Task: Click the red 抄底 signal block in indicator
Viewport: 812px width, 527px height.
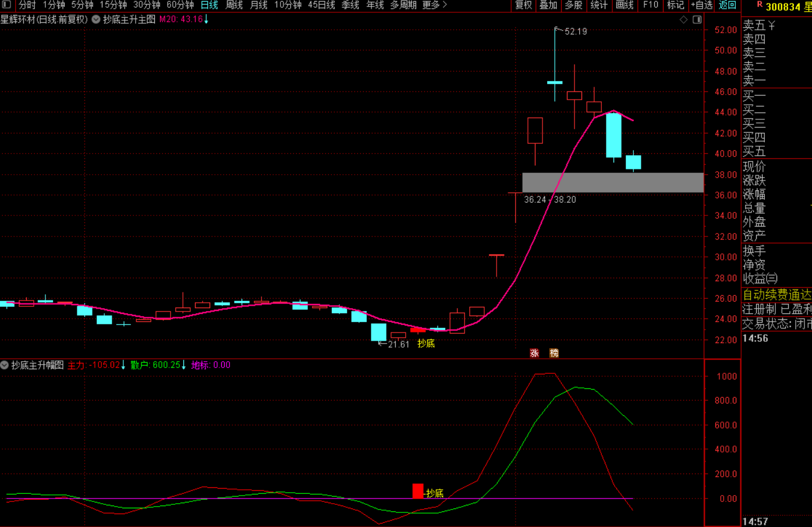Action: tap(417, 491)
